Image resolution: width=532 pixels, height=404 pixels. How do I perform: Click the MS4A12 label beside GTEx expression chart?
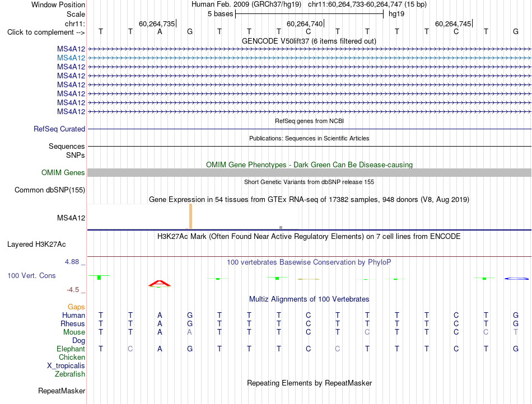click(71, 218)
